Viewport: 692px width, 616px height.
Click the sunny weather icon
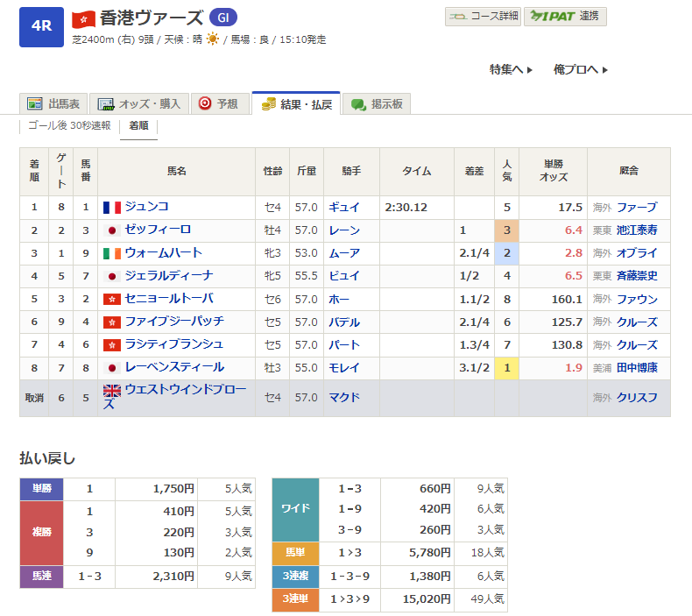[212, 40]
